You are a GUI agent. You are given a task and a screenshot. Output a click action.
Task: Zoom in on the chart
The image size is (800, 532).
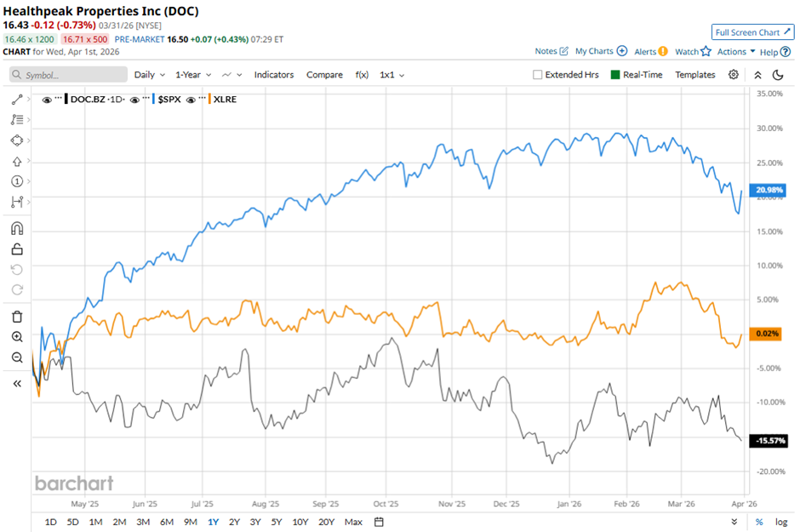pos(17,337)
